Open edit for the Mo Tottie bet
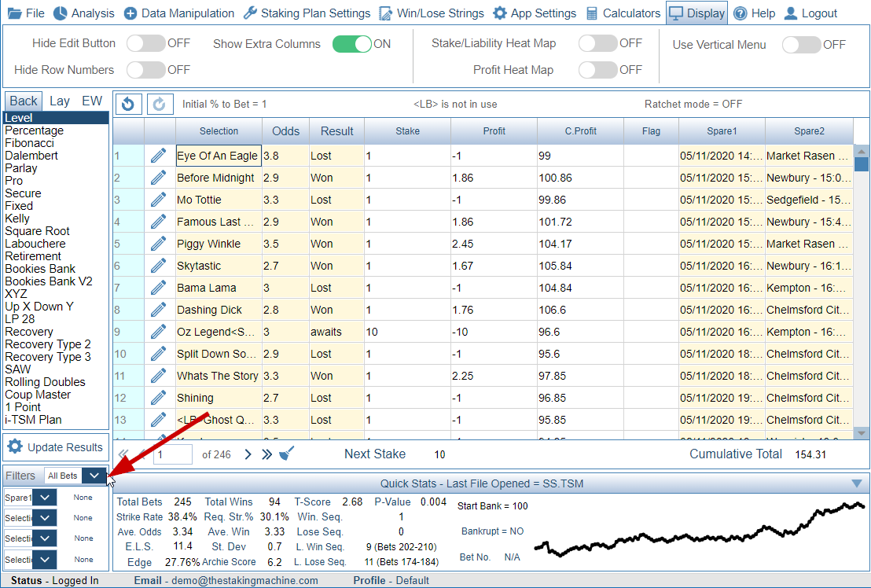Image resolution: width=871 pixels, height=588 pixels. (158, 200)
